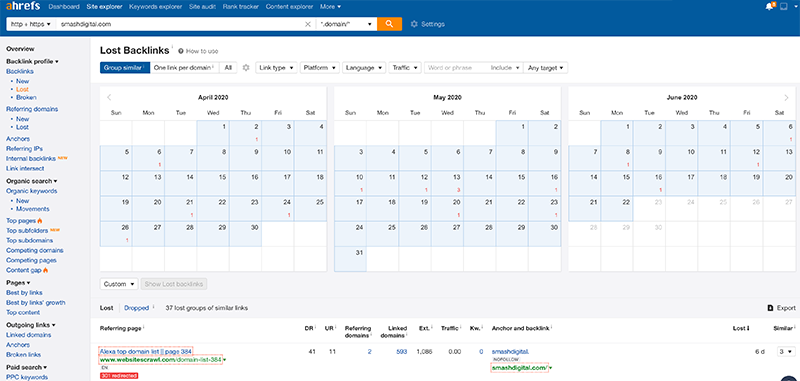
Task: Switch to the Lost tab
Action: [x=107, y=308]
